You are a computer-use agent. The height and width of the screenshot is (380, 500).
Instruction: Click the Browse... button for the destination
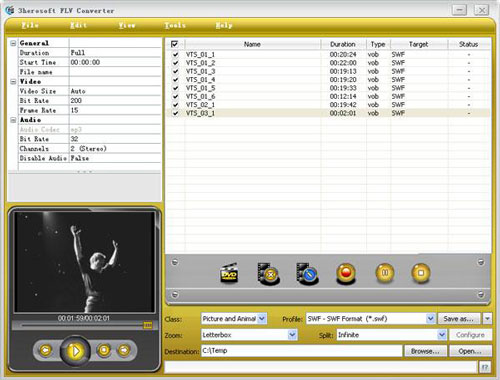425,351
